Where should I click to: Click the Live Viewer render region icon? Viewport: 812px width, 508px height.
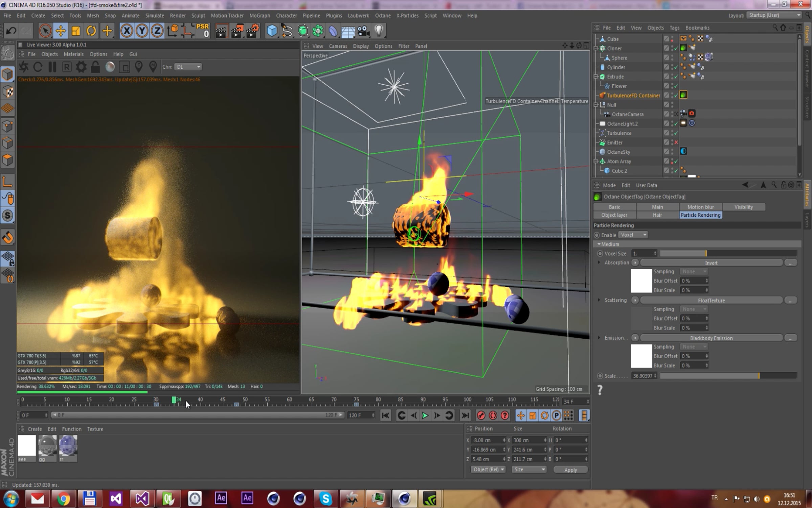[x=125, y=67]
